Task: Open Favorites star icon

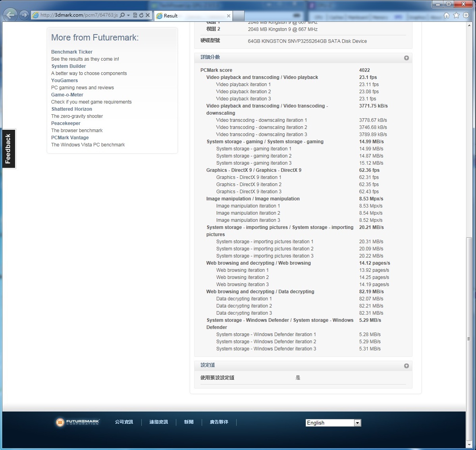Action: [x=456, y=15]
